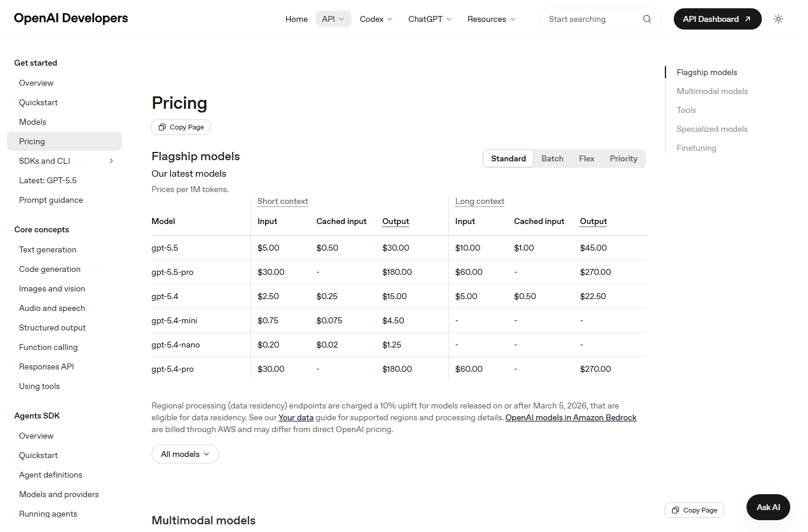The image size is (808, 532).
Task: Jump to Multimodal models in page outline
Action: click(712, 91)
